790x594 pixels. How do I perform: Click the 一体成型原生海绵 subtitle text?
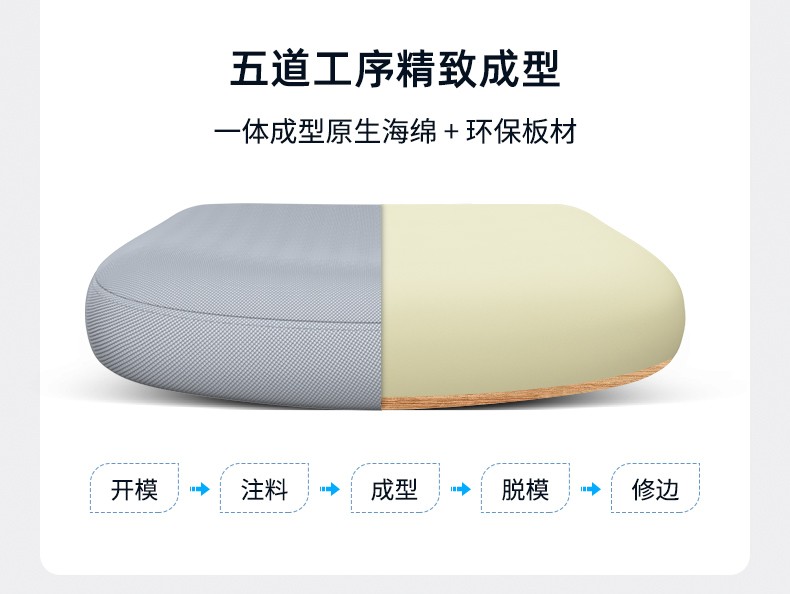tap(325, 132)
